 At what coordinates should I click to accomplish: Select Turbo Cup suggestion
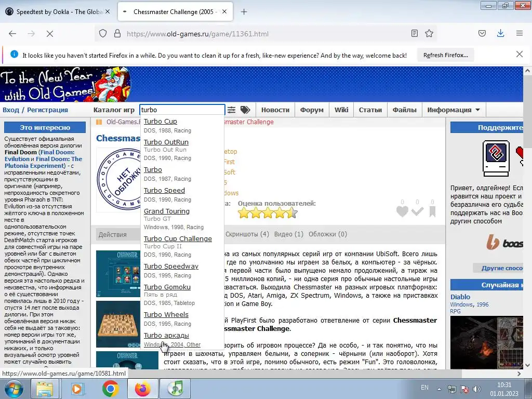click(160, 122)
